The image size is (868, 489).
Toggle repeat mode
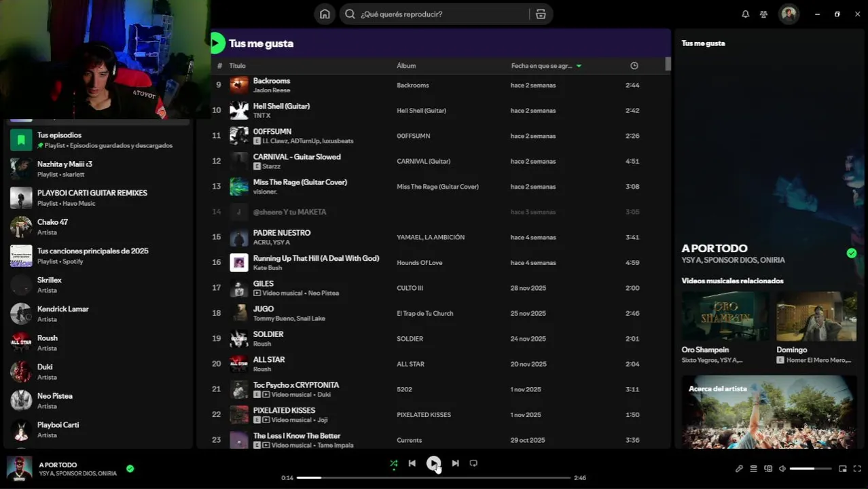tap(473, 463)
